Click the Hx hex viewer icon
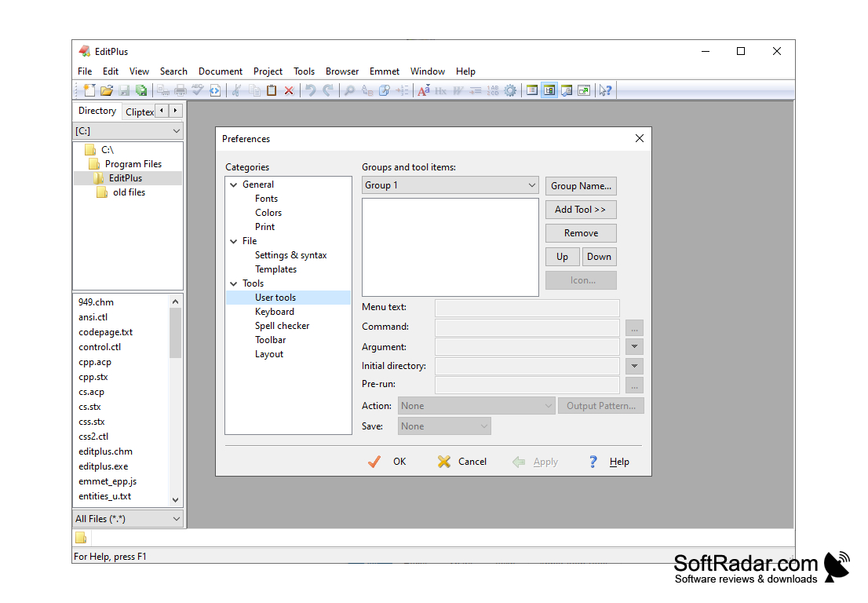868x603 pixels. point(440,90)
